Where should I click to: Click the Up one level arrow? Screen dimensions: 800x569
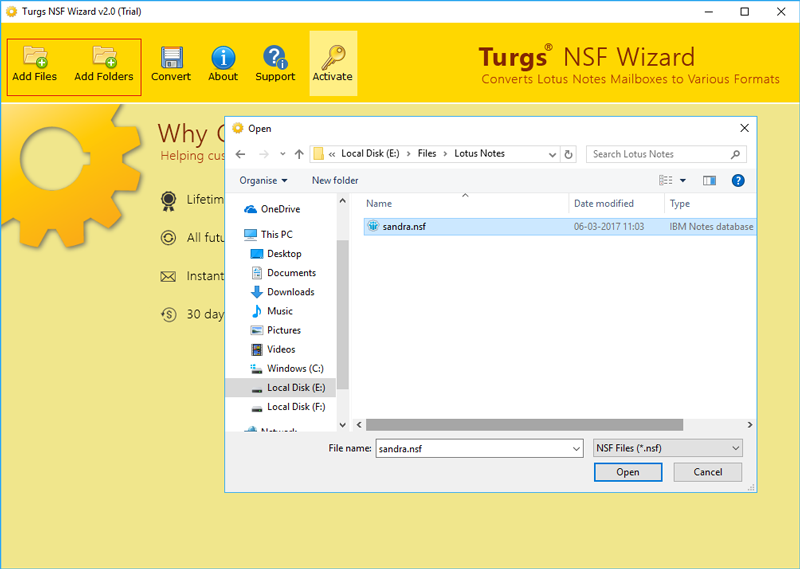click(299, 154)
